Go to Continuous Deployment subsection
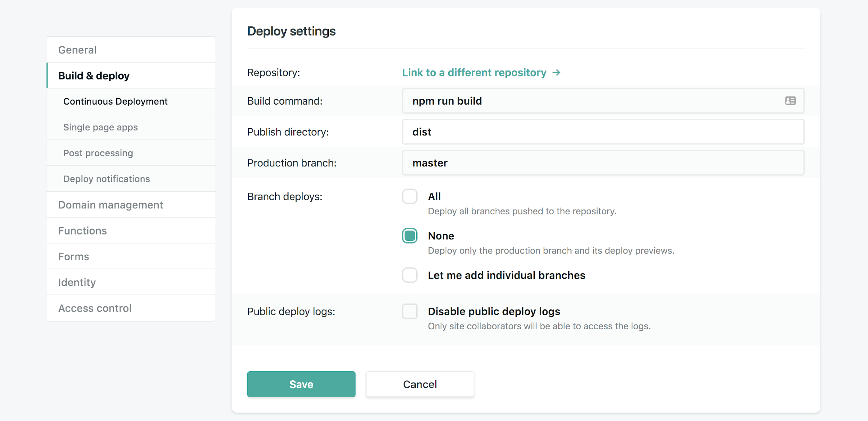Viewport: 868px width, 421px height. (x=115, y=101)
